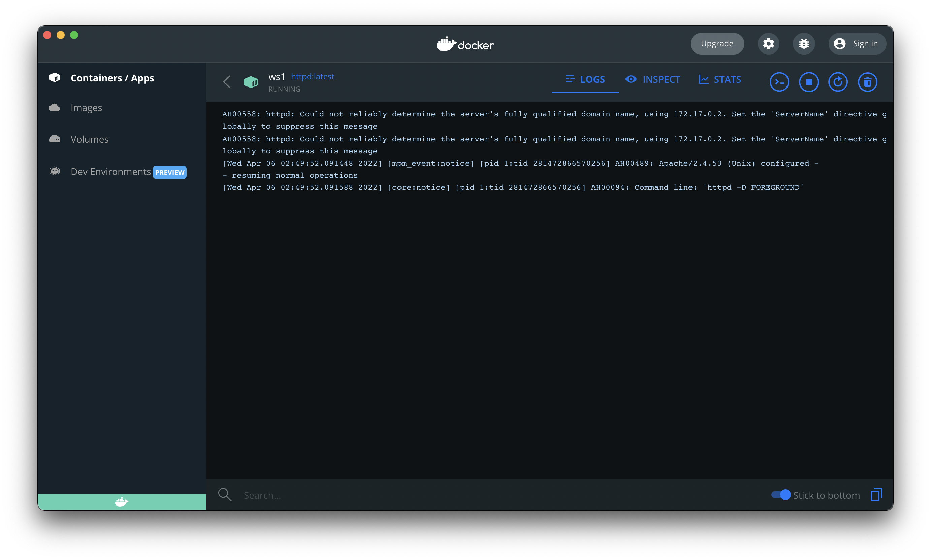Click the Sign in button
931x560 pixels.
point(857,44)
